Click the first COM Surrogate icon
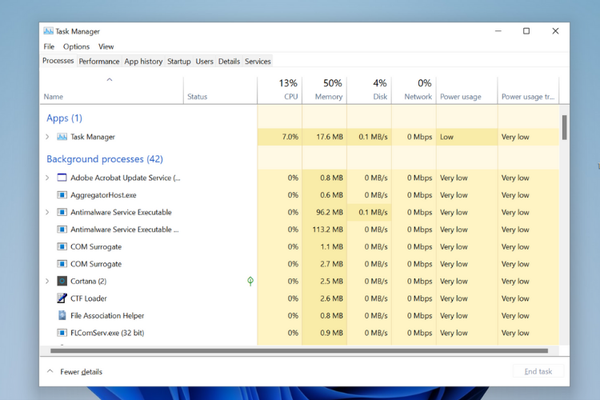The image size is (600, 400). pos(62,247)
